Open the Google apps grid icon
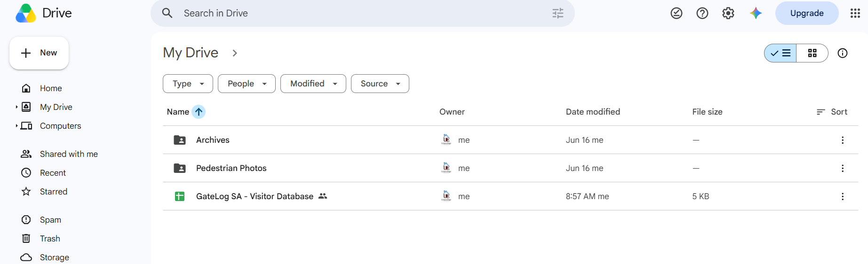Viewport: 868px width, 264px height. 855,13
